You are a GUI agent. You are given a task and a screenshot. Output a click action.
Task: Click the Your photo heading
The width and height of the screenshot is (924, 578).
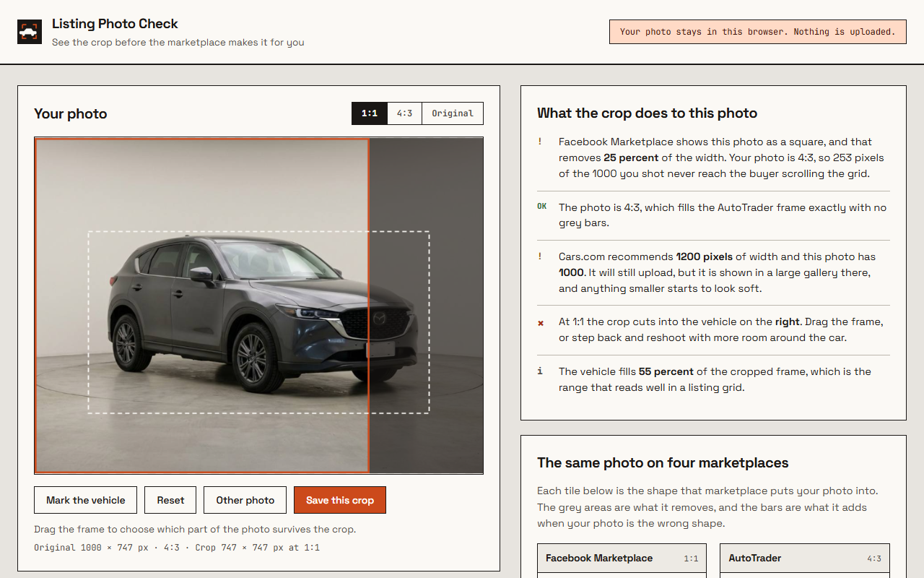71,113
